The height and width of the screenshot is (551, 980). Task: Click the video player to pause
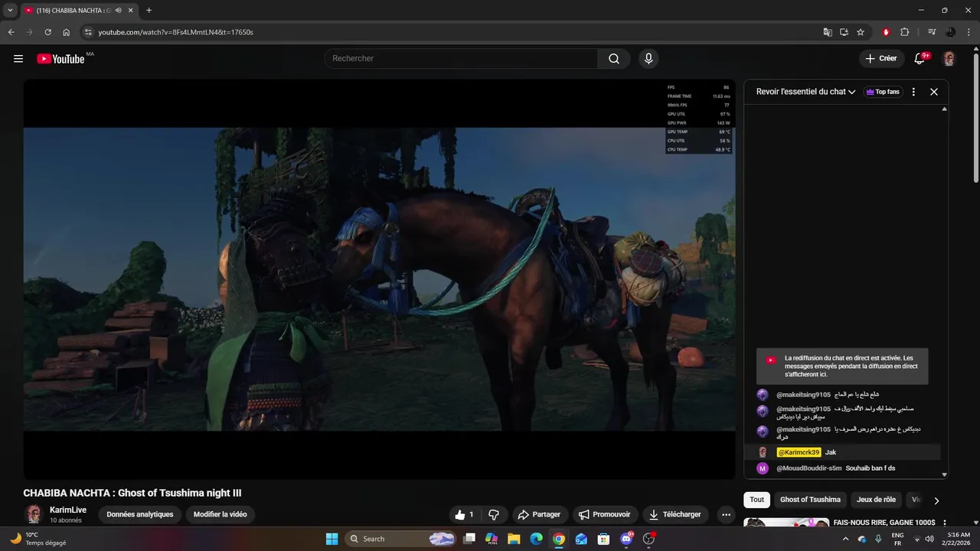[x=379, y=279]
